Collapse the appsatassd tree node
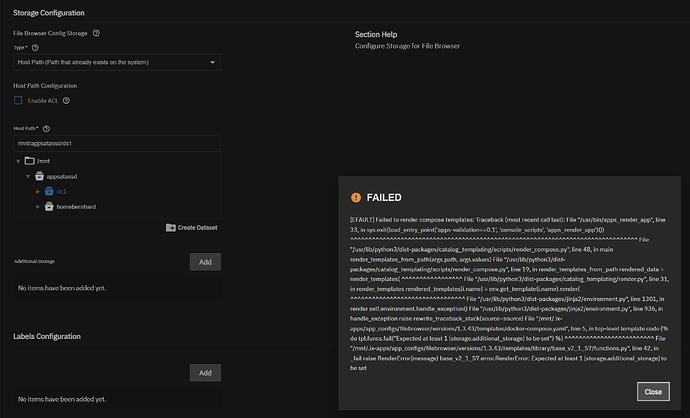Viewport: 690px width, 418px height. click(x=28, y=175)
